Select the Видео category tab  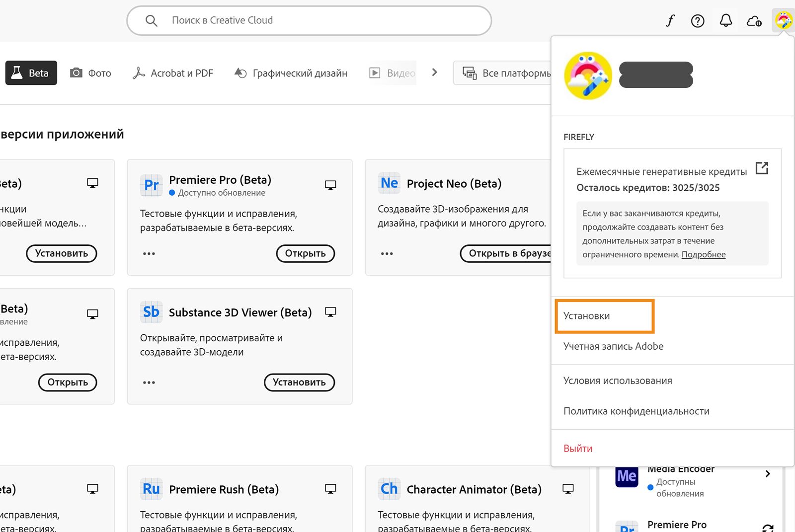coord(393,73)
